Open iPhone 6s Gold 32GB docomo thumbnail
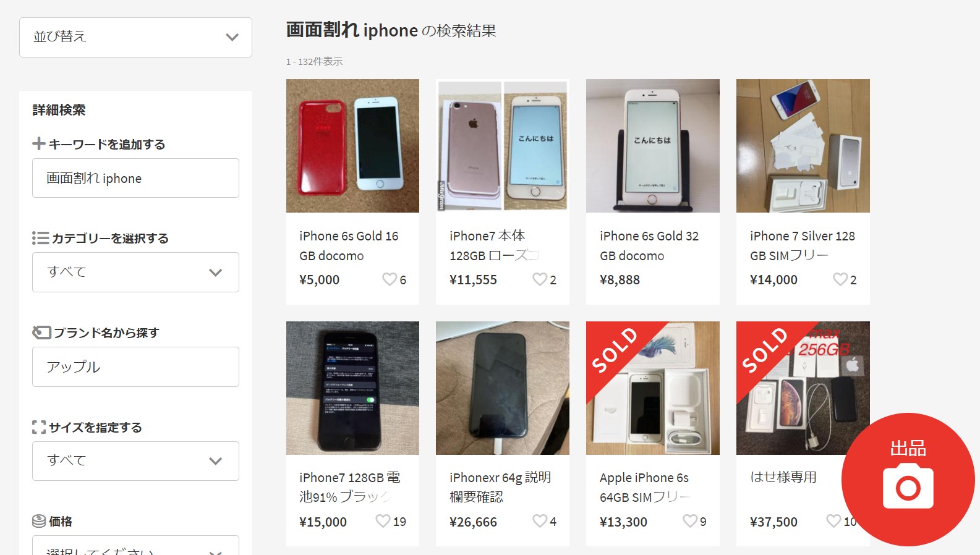The image size is (980, 555). 653,146
